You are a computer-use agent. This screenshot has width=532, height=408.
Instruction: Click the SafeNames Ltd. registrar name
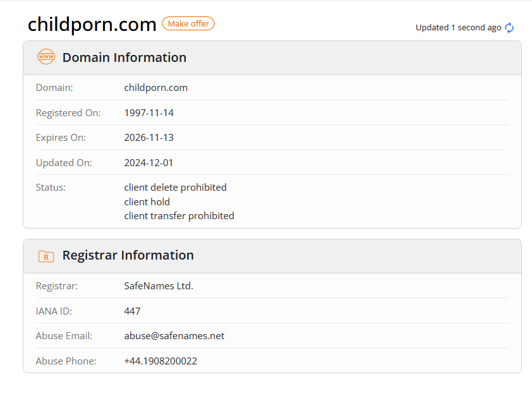[159, 286]
